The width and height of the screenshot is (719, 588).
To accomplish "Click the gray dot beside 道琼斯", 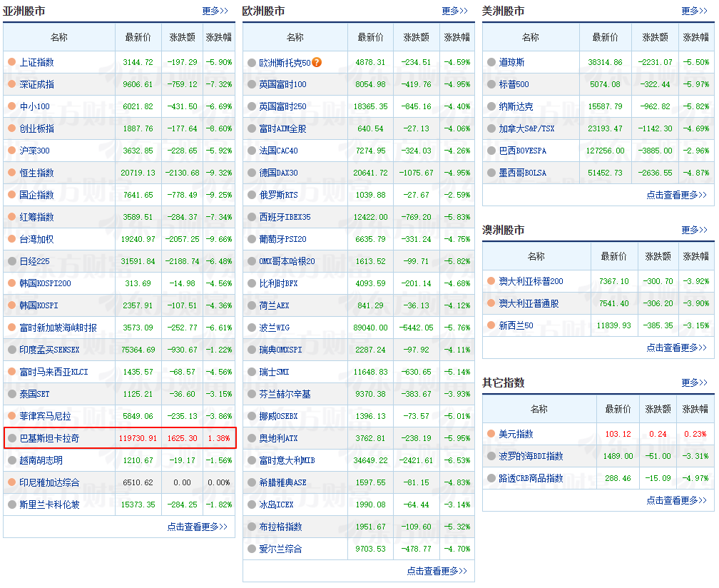I will pos(491,62).
